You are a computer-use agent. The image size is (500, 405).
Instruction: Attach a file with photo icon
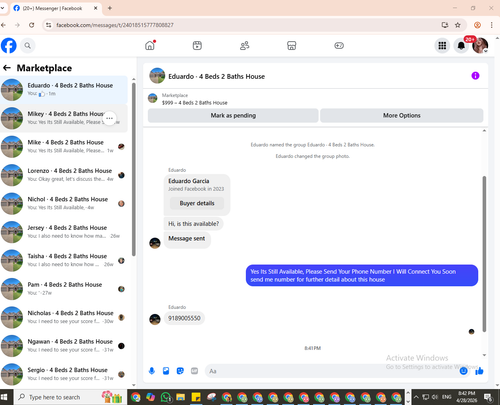point(166,371)
